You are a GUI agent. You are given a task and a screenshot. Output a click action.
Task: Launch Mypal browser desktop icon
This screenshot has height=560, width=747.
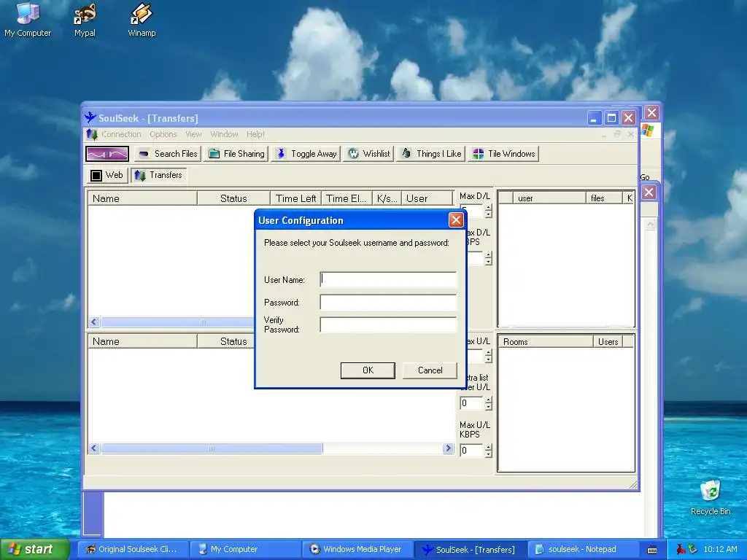(x=85, y=19)
